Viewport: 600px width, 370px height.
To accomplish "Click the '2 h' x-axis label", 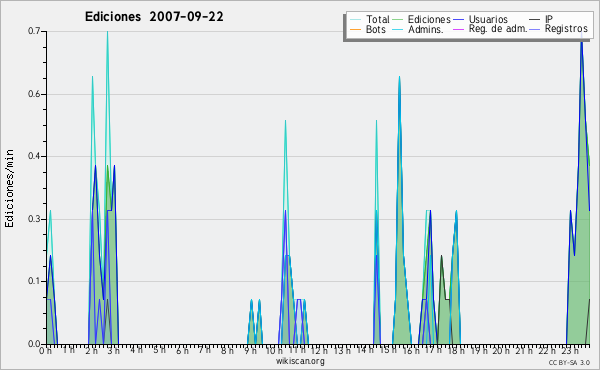I will tap(91, 350).
